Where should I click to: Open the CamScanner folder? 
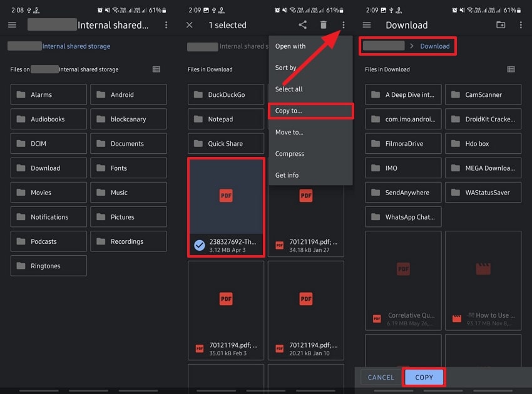pos(483,95)
